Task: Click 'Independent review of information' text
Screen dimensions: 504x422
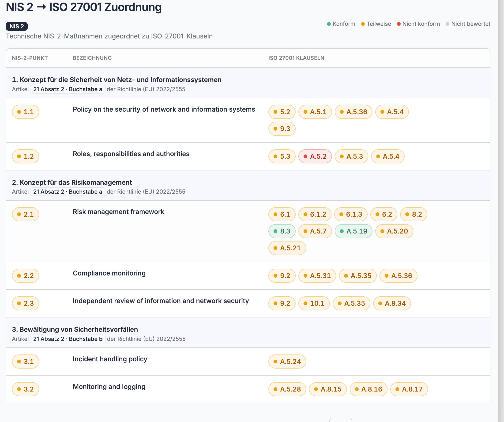Action: [161, 301]
